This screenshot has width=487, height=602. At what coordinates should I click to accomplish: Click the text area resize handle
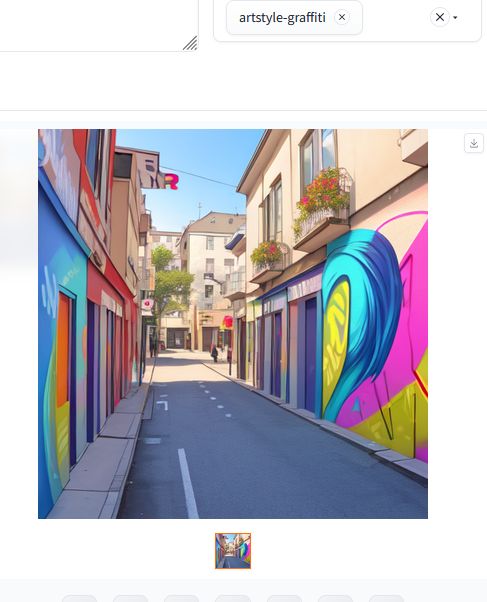click(x=190, y=43)
